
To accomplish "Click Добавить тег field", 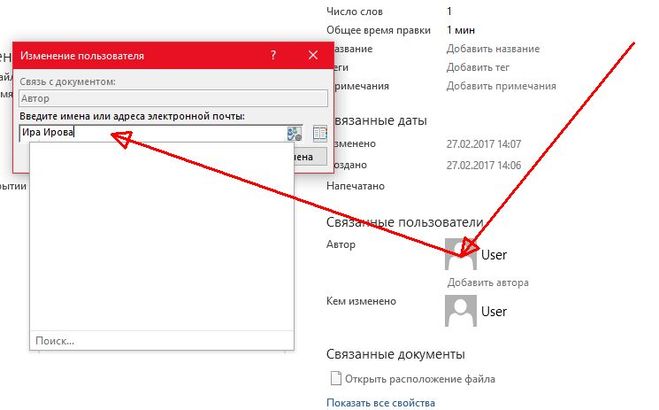I will point(479,67).
